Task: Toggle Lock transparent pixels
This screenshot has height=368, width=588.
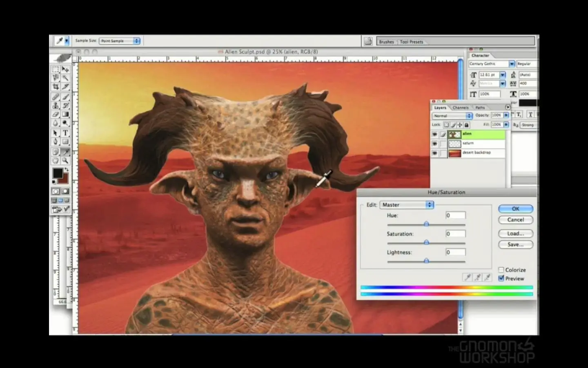Action: [446, 125]
